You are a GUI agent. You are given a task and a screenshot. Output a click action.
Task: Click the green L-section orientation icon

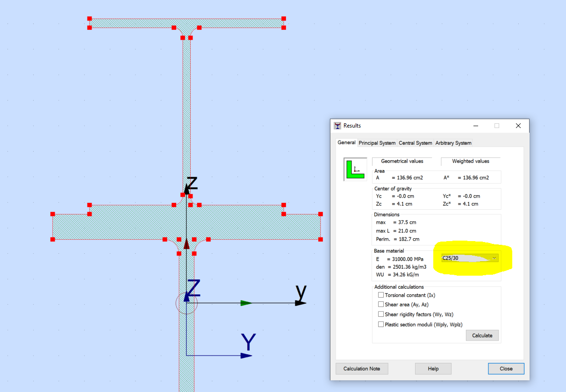click(355, 169)
